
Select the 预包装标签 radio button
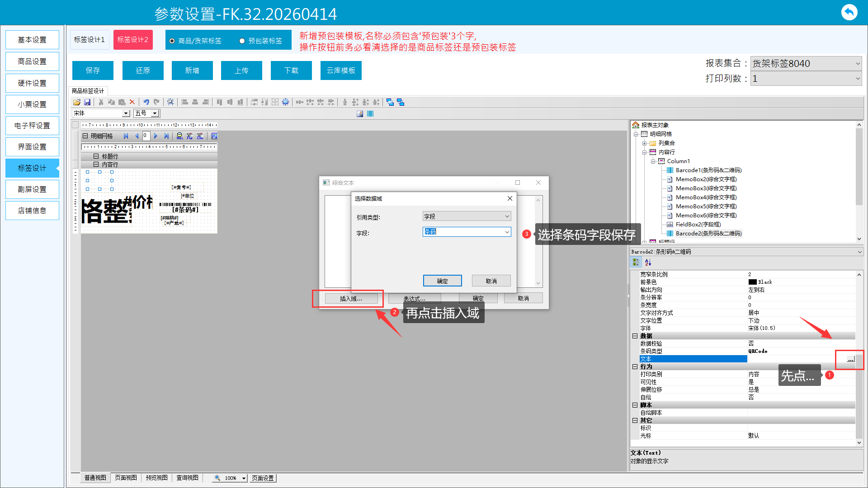tap(242, 41)
